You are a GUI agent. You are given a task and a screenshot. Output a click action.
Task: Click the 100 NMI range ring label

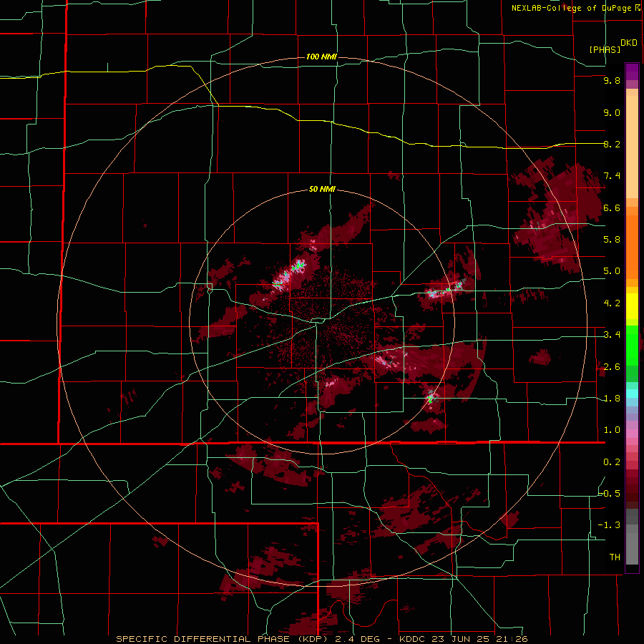pyautogui.click(x=321, y=57)
